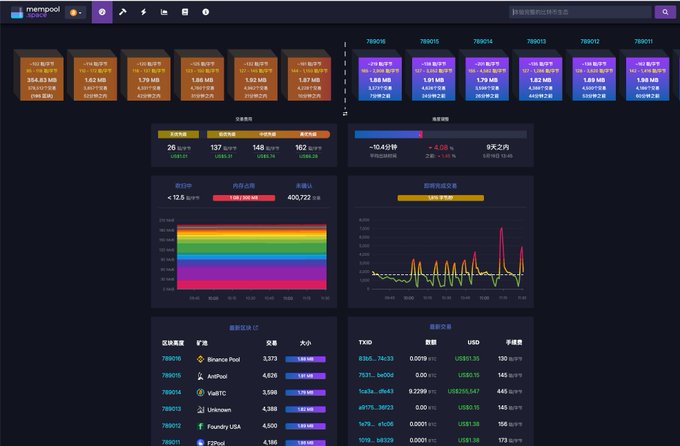Open the About info icon page
The width and height of the screenshot is (680, 446).
tap(206, 12)
